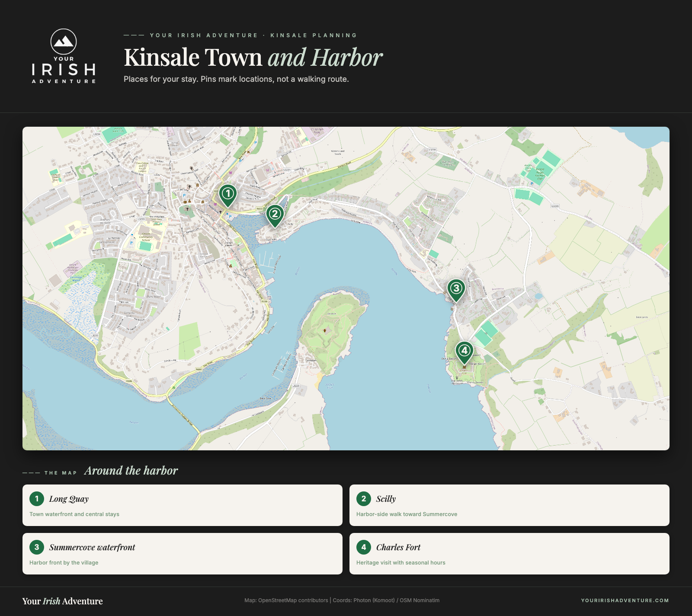This screenshot has height=616, width=692.
Task: Click the 'Around the harbor' section heading
Action: (x=131, y=471)
